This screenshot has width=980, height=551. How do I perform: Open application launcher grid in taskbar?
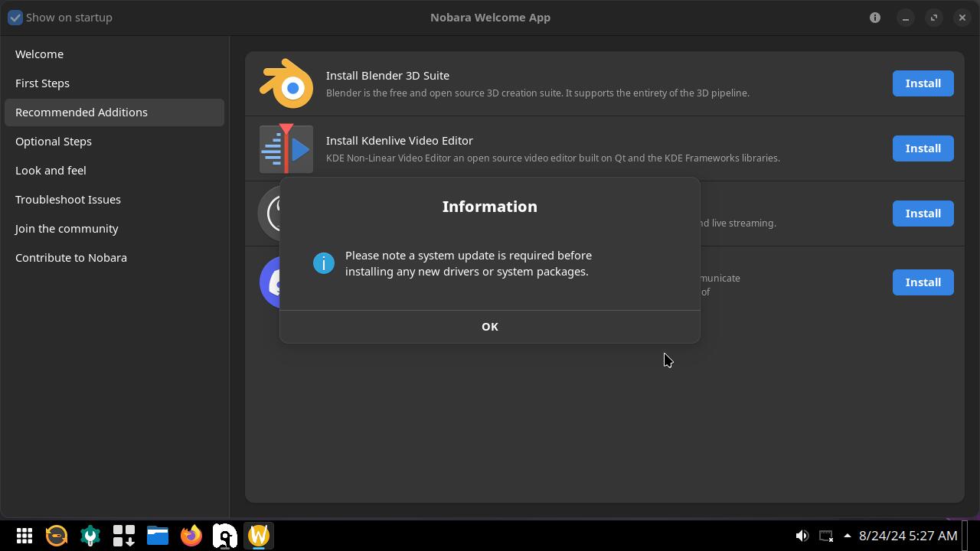[24, 536]
